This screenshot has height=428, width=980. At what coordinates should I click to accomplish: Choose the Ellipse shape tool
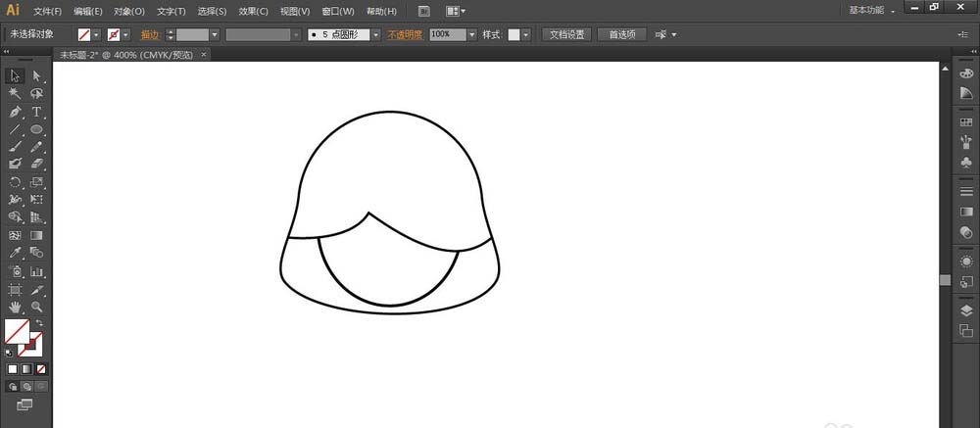tap(36, 129)
